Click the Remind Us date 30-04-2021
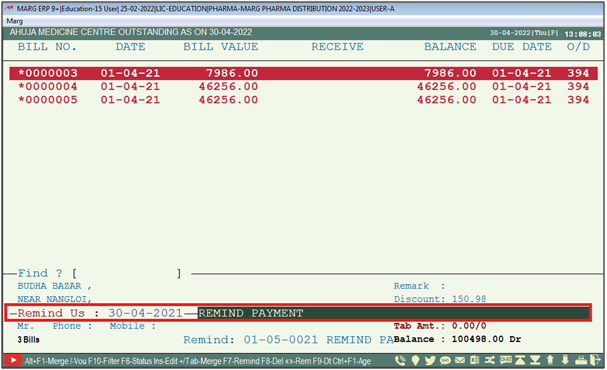Viewport: 607px width, 370px height. pos(145,313)
